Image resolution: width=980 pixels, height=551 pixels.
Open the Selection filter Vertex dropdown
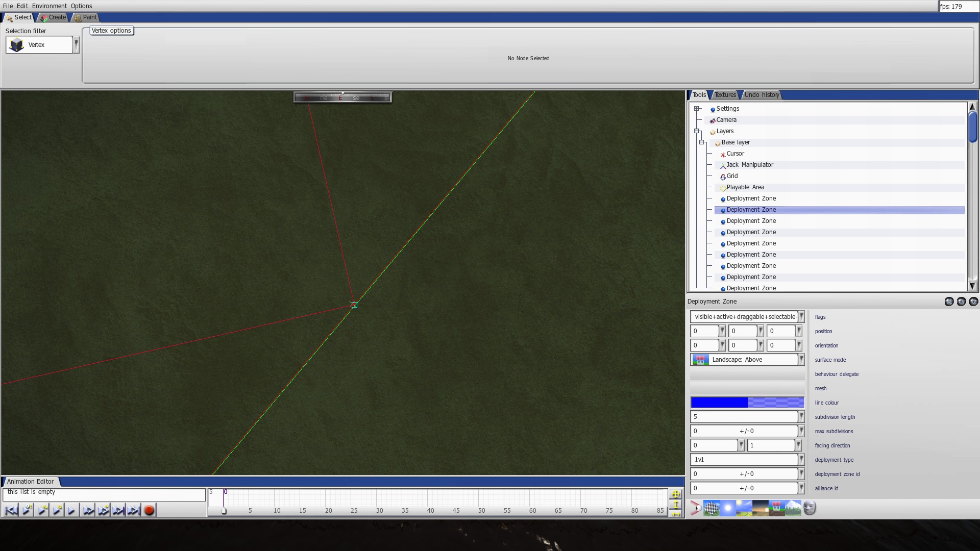(x=76, y=45)
